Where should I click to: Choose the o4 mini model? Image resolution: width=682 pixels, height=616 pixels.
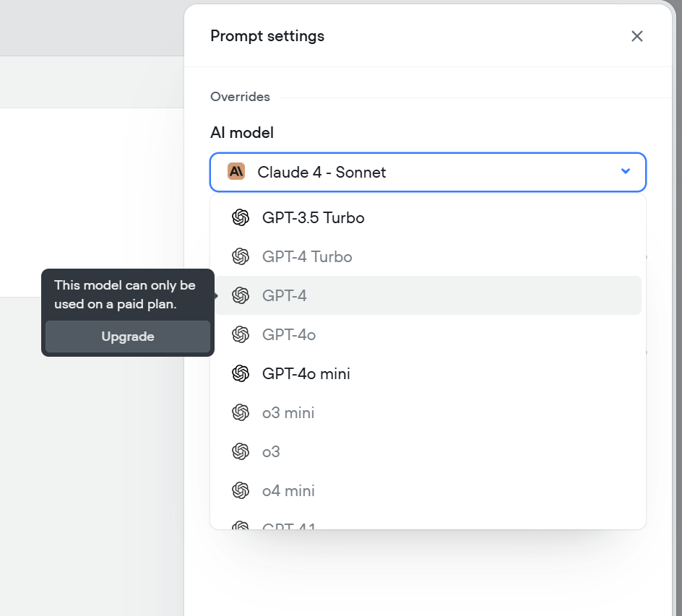click(428, 491)
